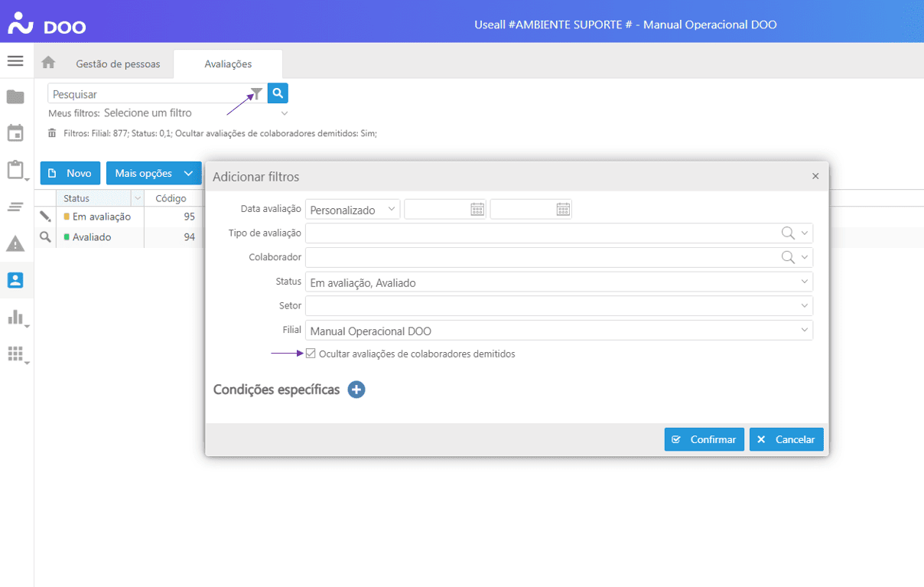This screenshot has height=587, width=924.
Task: Select the Avaliações tab
Action: [x=228, y=64]
